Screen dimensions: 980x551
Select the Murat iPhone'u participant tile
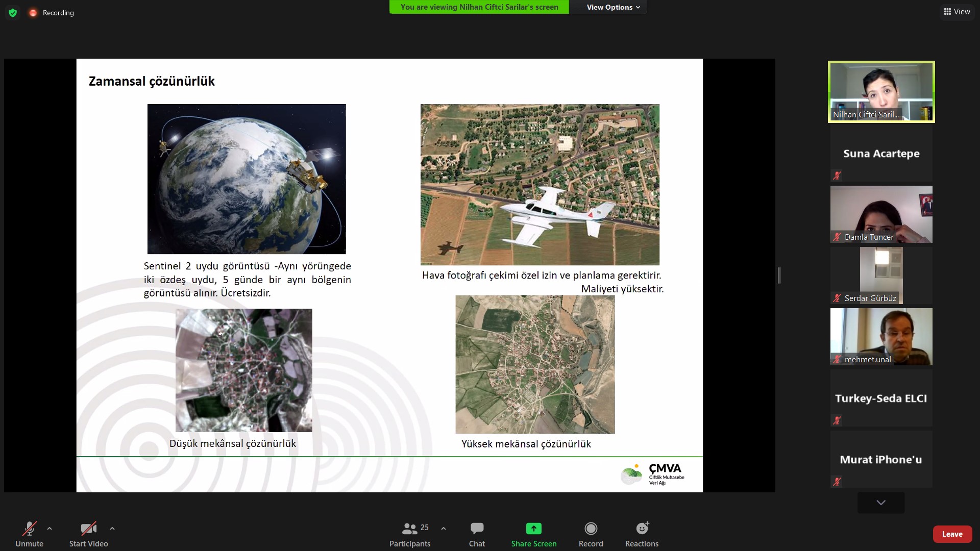pyautogui.click(x=881, y=459)
